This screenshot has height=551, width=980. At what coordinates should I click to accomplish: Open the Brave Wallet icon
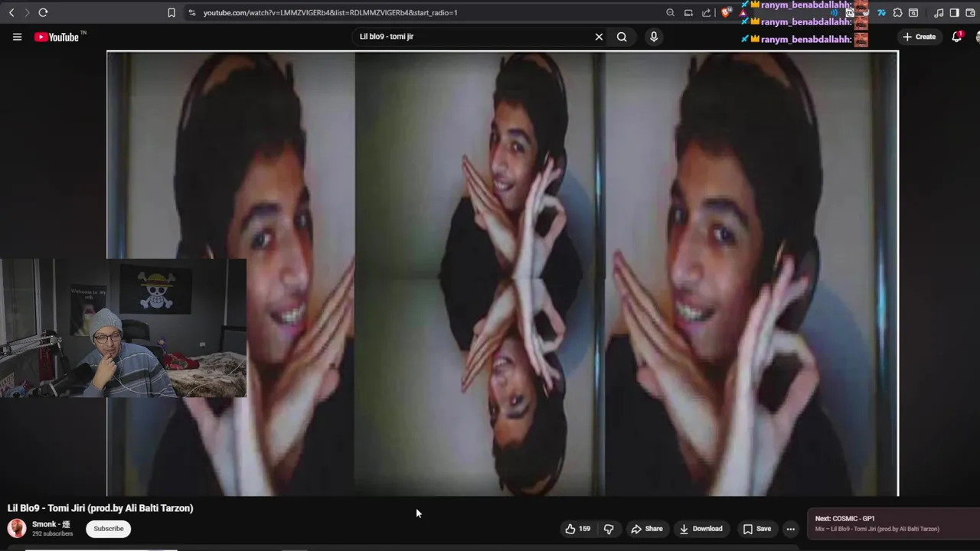tap(971, 12)
